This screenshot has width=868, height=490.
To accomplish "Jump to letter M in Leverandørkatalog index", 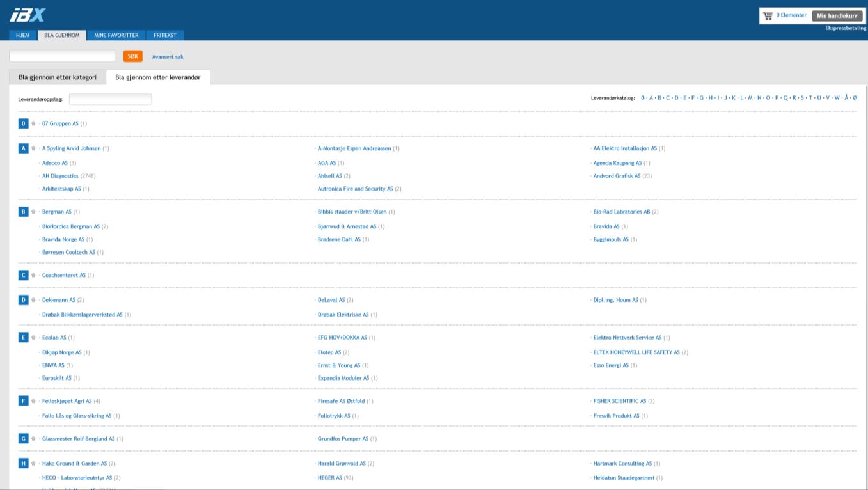I will (x=750, y=98).
